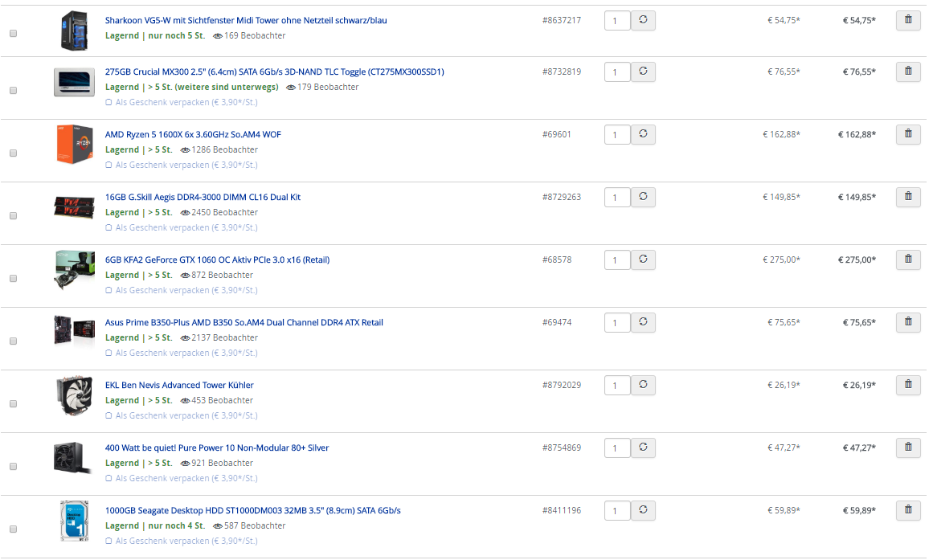
Task: Select checkbox for Sharkoon VG5-W tower row
Action: pos(13,34)
